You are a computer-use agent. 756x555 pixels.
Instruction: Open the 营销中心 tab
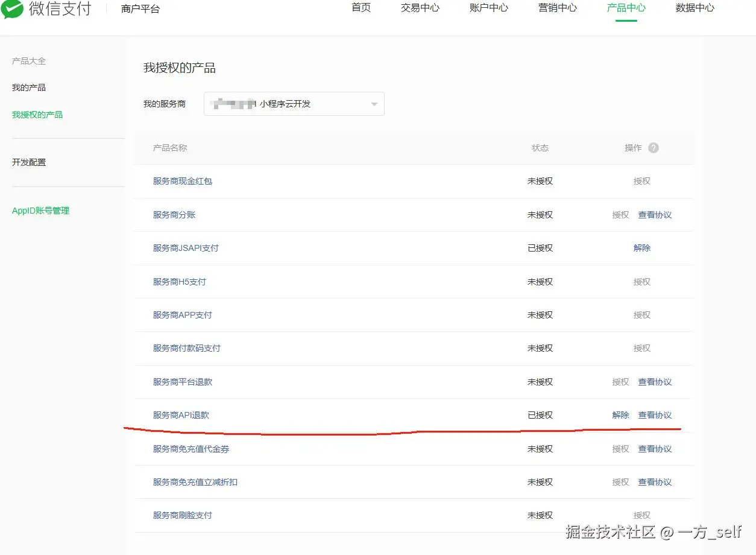click(558, 8)
